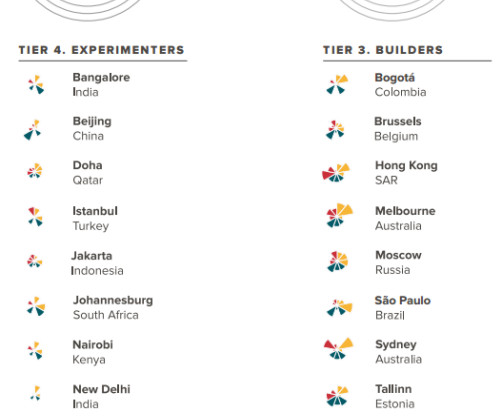
Task: Select the Nairobi city name
Action: pyautogui.click(x=93, y=345)
